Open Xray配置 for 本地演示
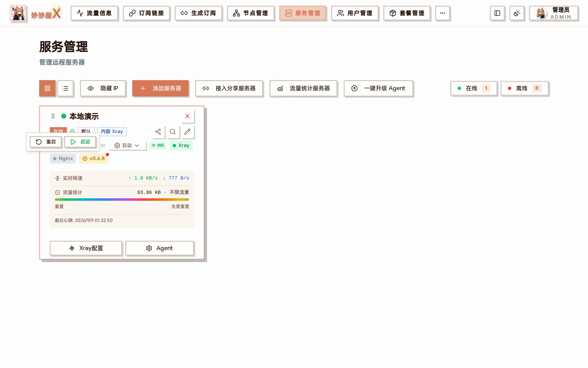 pyautogui.click(x=86, y=248)
